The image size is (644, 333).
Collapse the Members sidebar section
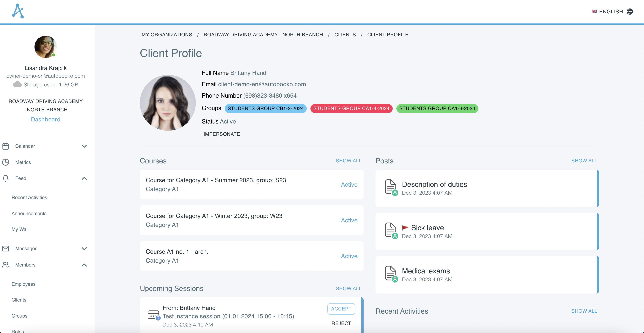tap(84, 265)
